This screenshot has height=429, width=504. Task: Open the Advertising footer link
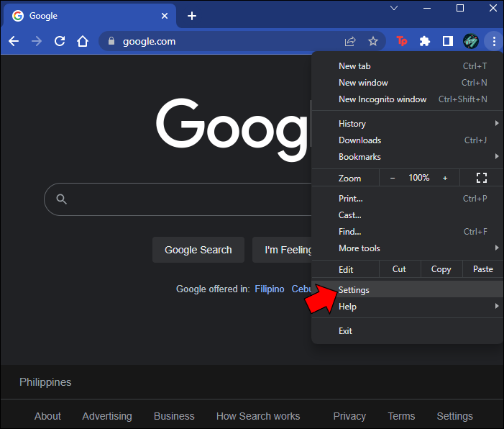point(107,416)
